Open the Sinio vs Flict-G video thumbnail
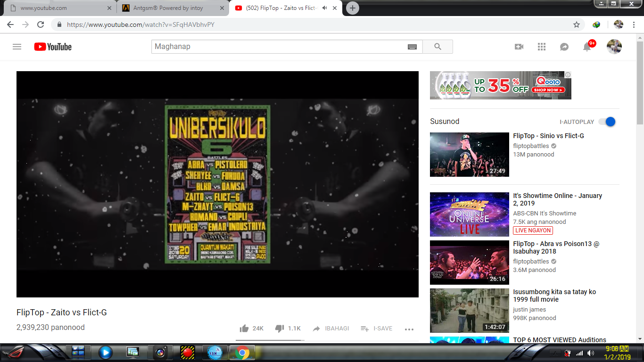 pyautogui.click(x=470, y=155)
